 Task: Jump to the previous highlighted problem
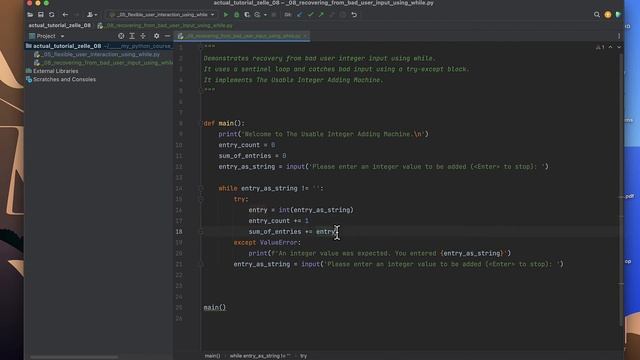pos(611,47)
